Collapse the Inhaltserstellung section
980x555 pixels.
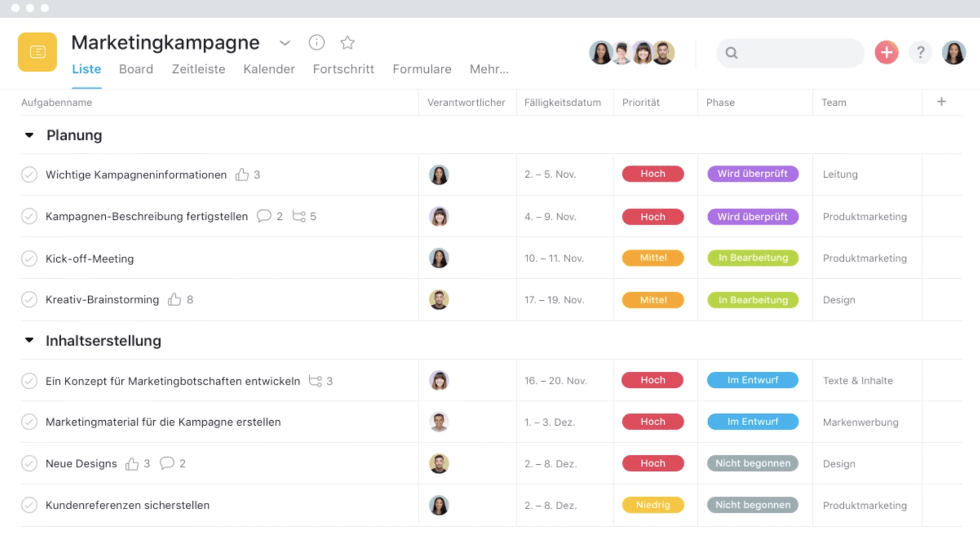pyautogui.click(x=29, y=341)
